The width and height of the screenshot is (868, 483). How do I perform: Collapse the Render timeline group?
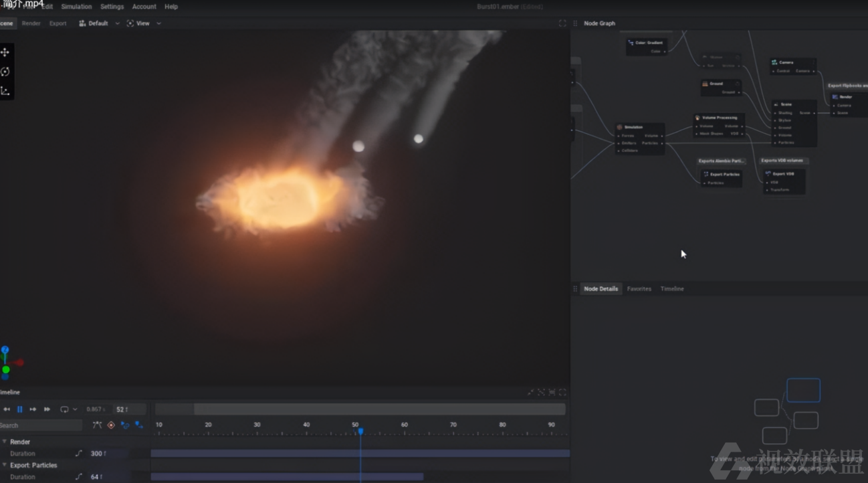(x=4, y=442)
